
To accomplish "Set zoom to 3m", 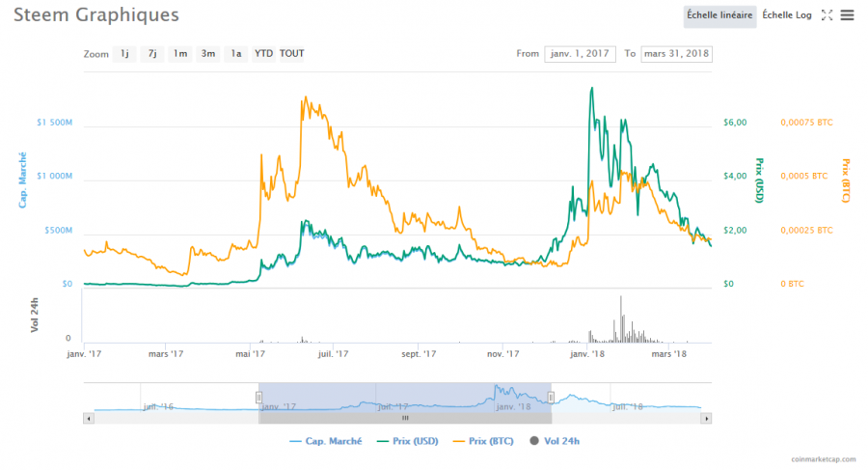I will [208, 54].
